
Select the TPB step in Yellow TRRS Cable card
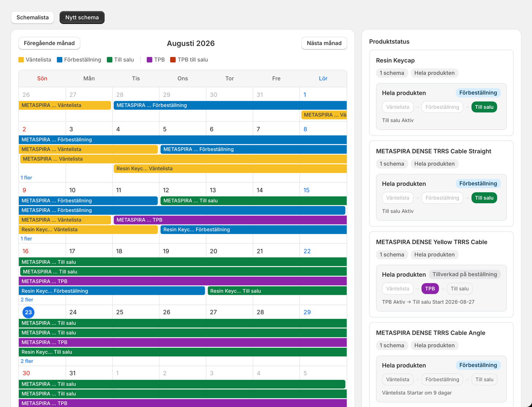pos(430,289)
